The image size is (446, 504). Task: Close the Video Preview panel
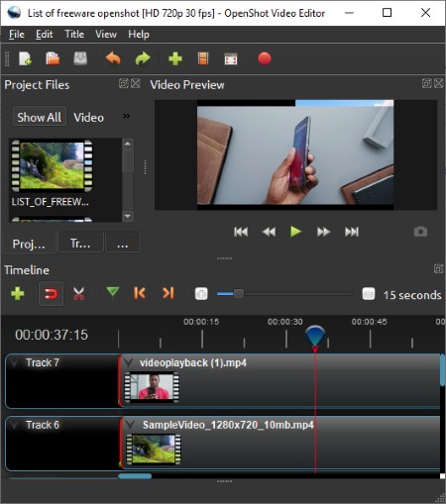click(439, 83)
